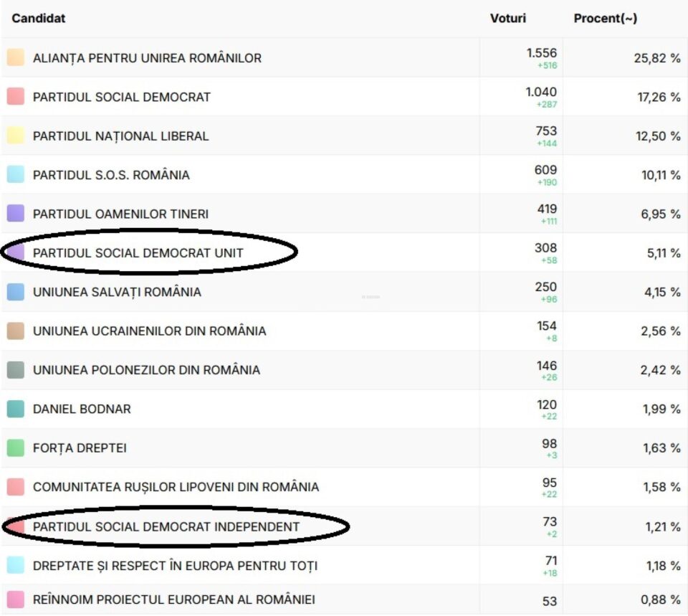The image size is (688, 616).
Task: Click the 12,50 % percentage
Action: [x=658, y=136]
